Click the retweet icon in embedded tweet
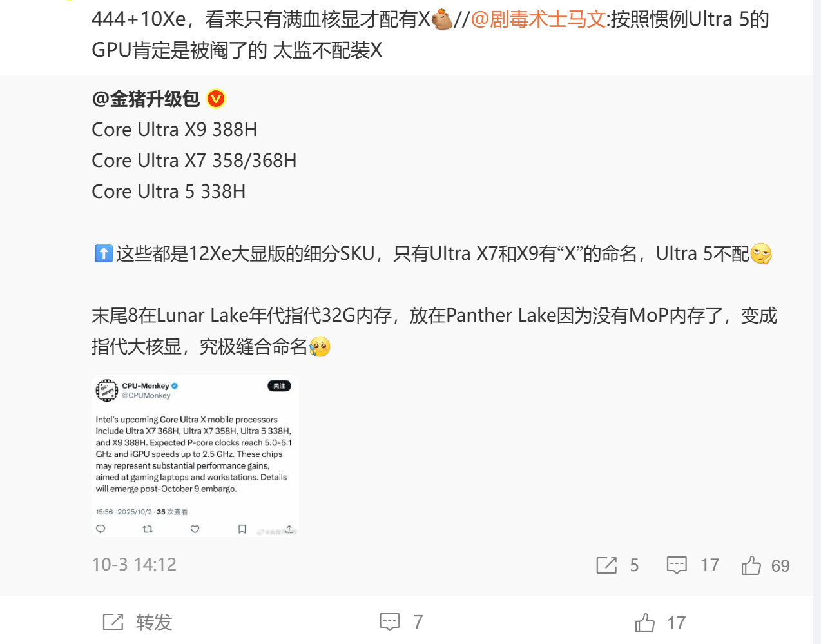Image resolution: width=821 pixels, height=644 pixels. 148,529
